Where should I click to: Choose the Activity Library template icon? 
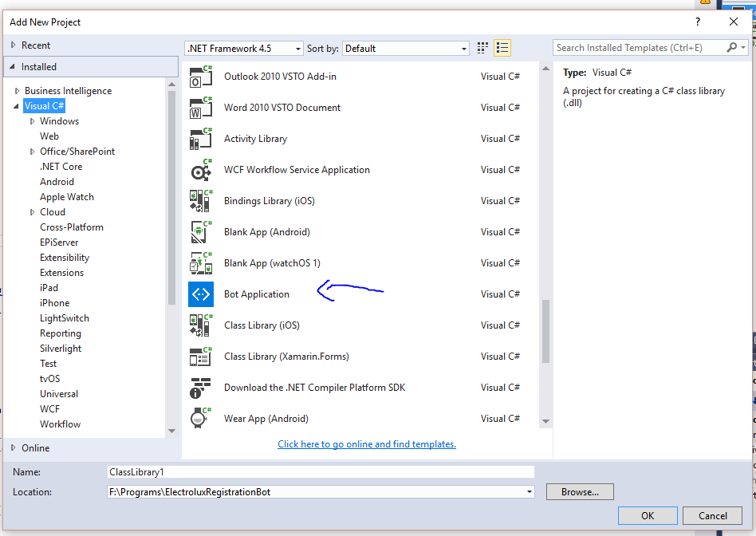coord(201,139)
